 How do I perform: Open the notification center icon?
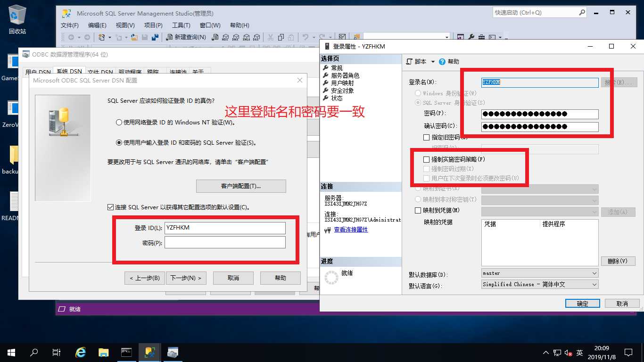pyautogui.click(x=628, y=352)
